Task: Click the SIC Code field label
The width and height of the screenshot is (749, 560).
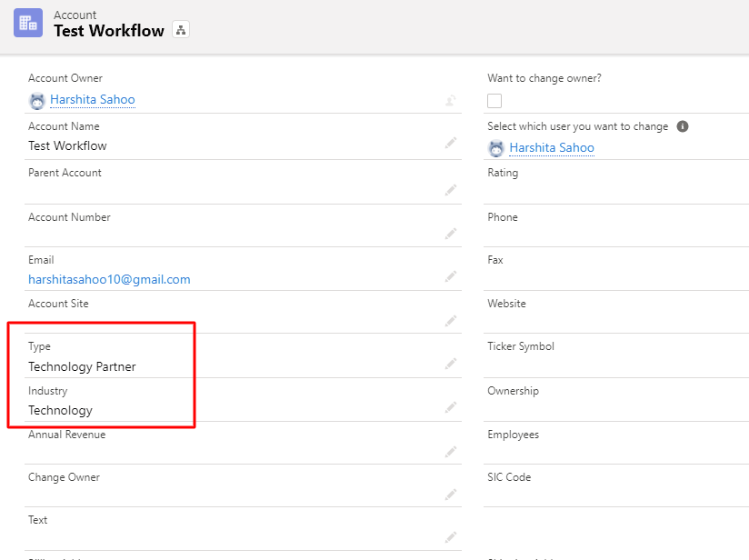Action: [509, 477]
